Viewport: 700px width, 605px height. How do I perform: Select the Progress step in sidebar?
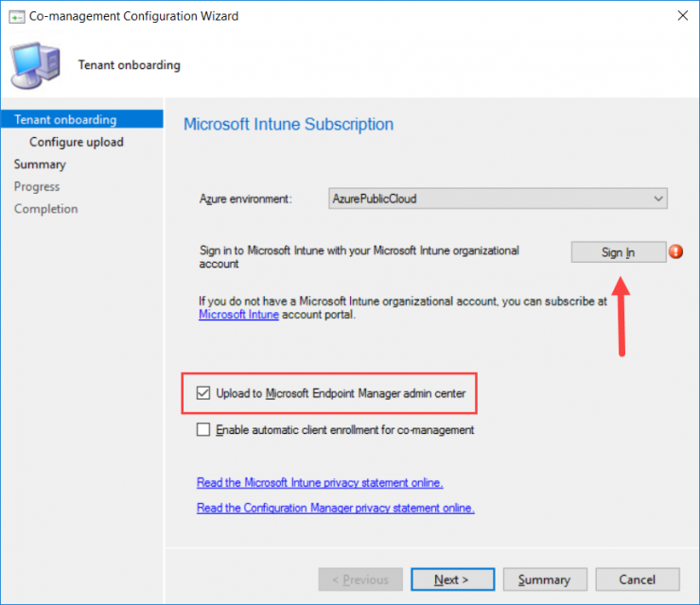pyautogui.click(x=37, y=186)
